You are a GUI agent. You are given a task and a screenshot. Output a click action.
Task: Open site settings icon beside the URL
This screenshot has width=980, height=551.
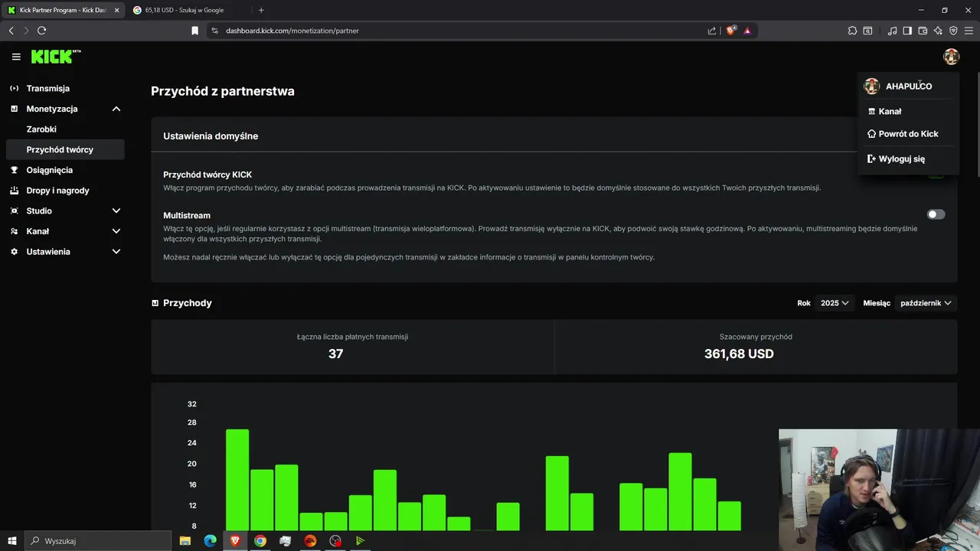pyautogui.click(x=214, y=31)
